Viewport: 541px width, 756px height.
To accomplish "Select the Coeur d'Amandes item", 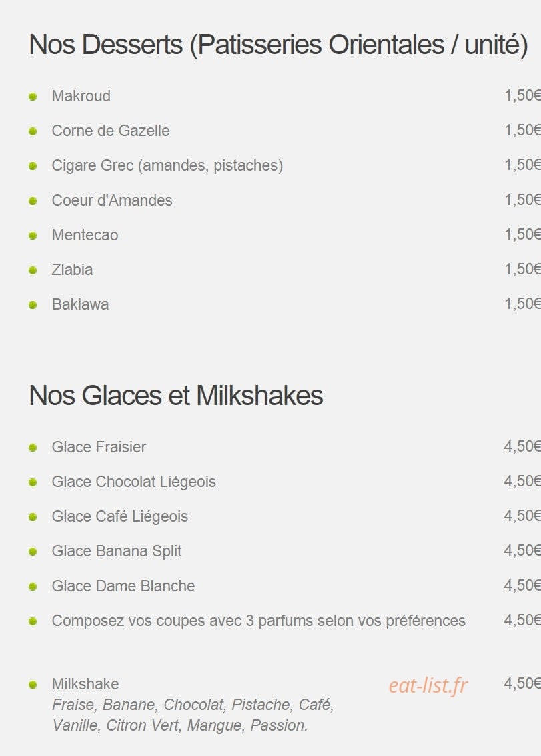I will coord(112,200).
